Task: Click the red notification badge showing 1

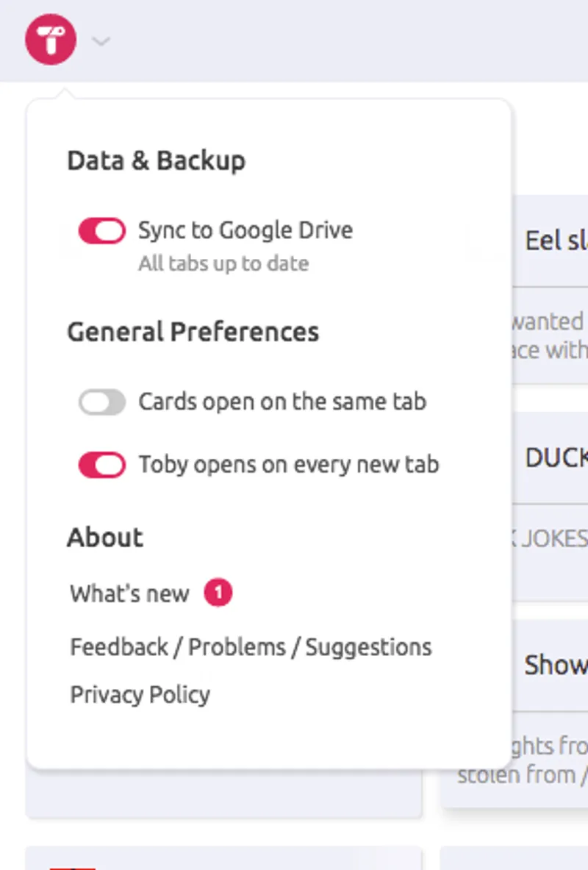Action: [x=218, y=593]
